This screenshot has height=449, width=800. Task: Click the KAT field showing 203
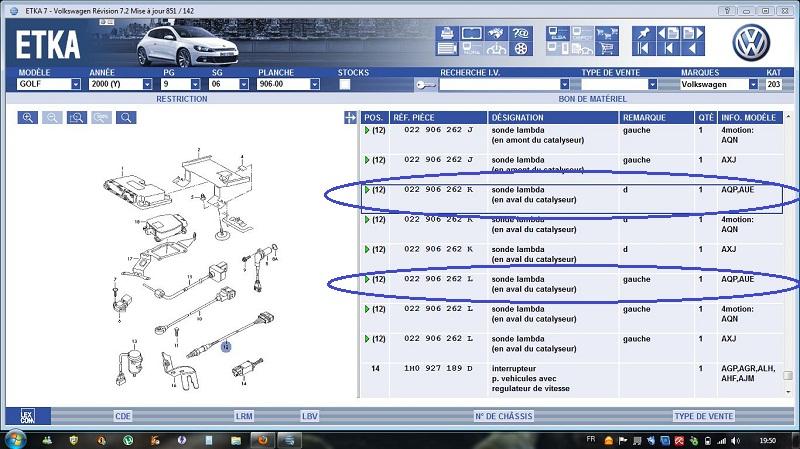tap(773, 84)
